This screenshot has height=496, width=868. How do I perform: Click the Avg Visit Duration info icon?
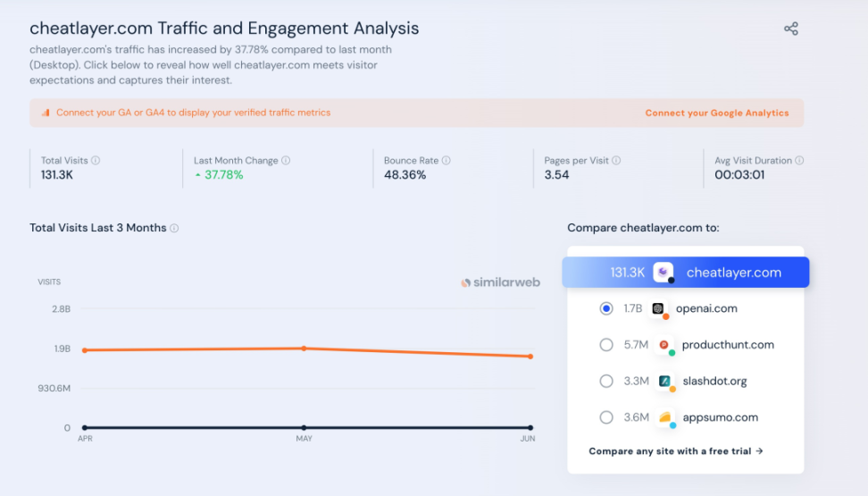coord(799,161)
